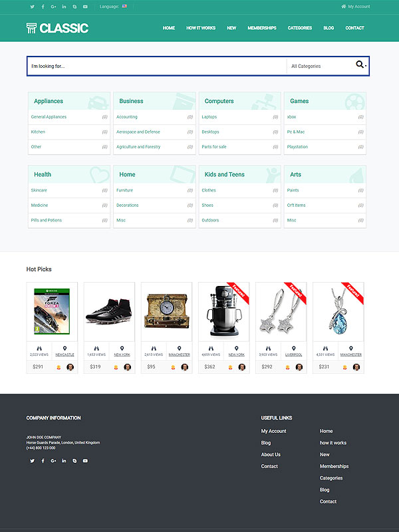
Task: Open the Laptops subcategory
Action: [x=209, y=117]
